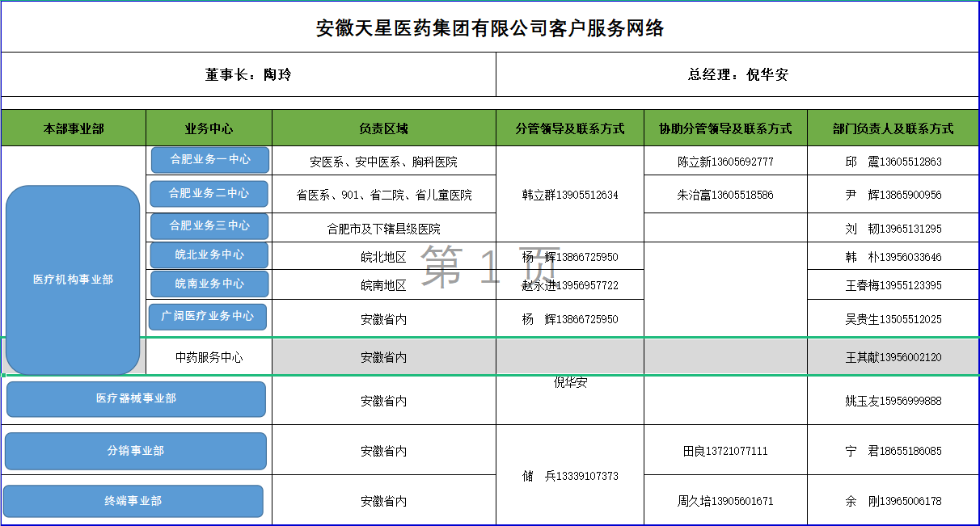Click the cell 韩 朴13956033646

893,257
